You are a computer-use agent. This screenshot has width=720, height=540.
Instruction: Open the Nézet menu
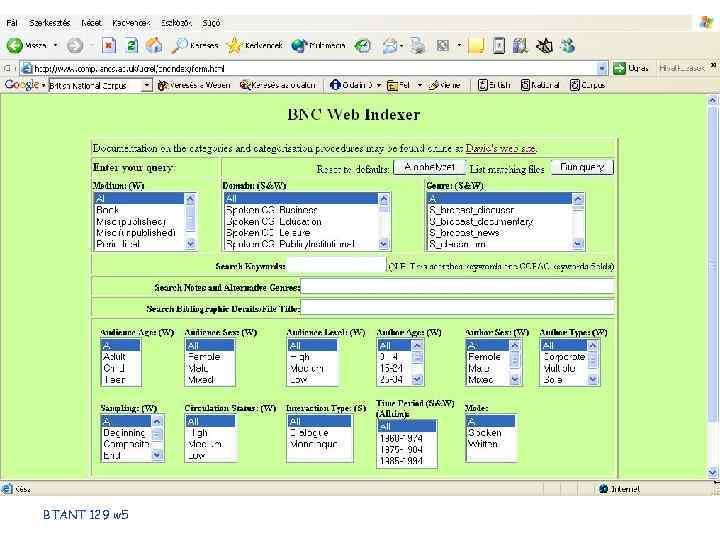coord(91,22)
